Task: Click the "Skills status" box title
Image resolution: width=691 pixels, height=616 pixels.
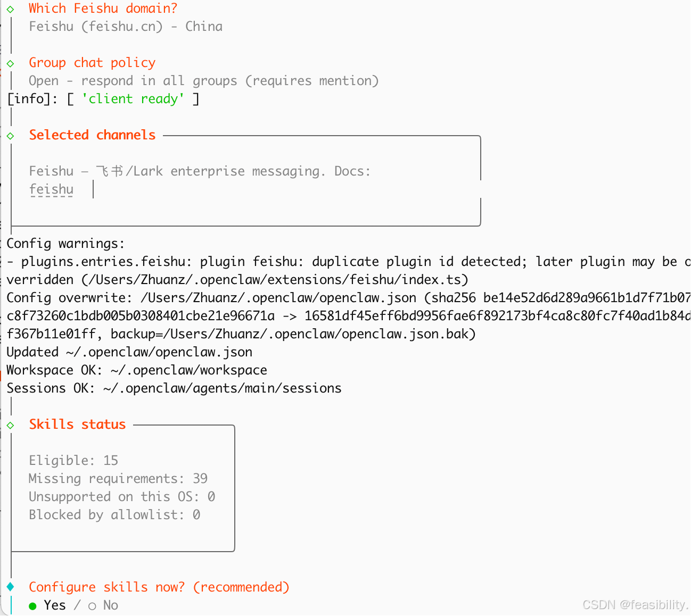Action: (x=77, y=424)
